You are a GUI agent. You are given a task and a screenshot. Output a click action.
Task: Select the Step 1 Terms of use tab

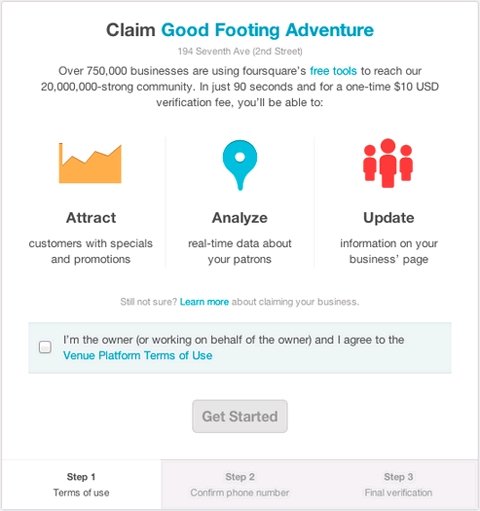[x=81, y=484]
